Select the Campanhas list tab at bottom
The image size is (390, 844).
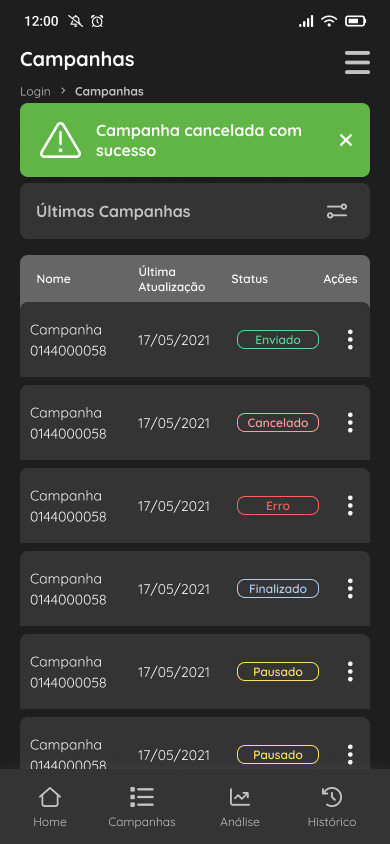[x=142, y=807]
